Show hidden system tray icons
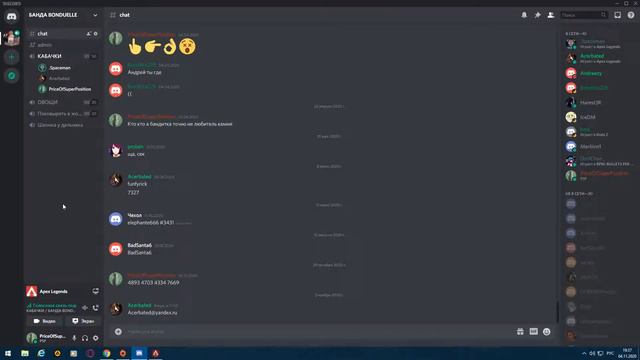The width and height of the screenshot is (640, 360). [x=584, y=353]
